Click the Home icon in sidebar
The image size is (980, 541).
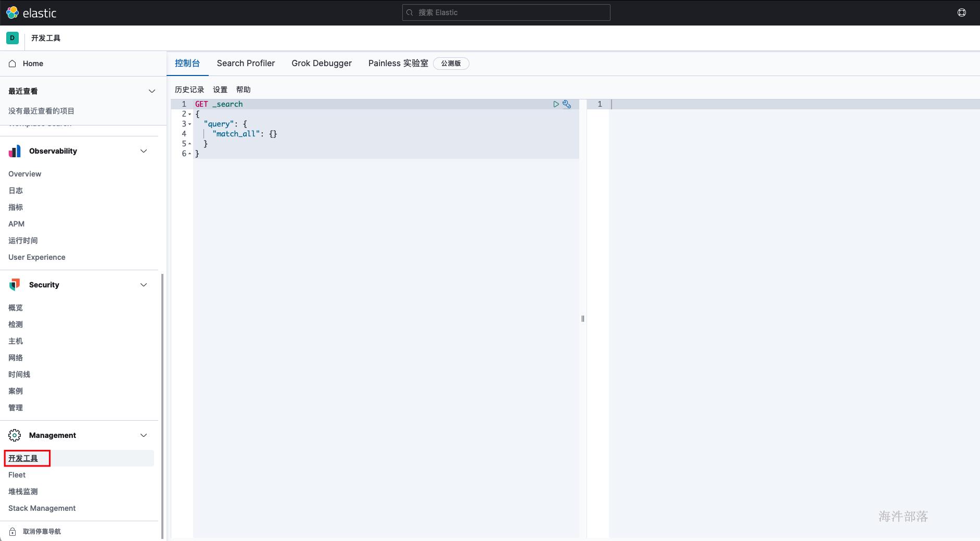pyautogui.click(x=12, y=64)
